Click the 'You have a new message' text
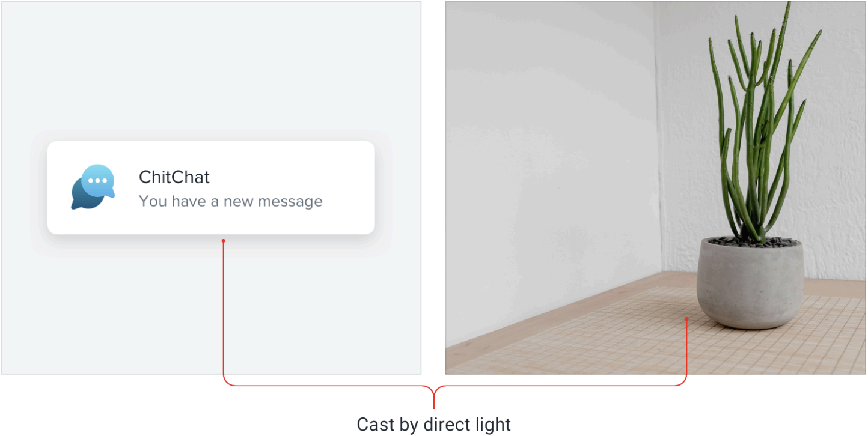The width and height of the screenshot is (868, 436). pyautogui.click(x=231, y=201)
